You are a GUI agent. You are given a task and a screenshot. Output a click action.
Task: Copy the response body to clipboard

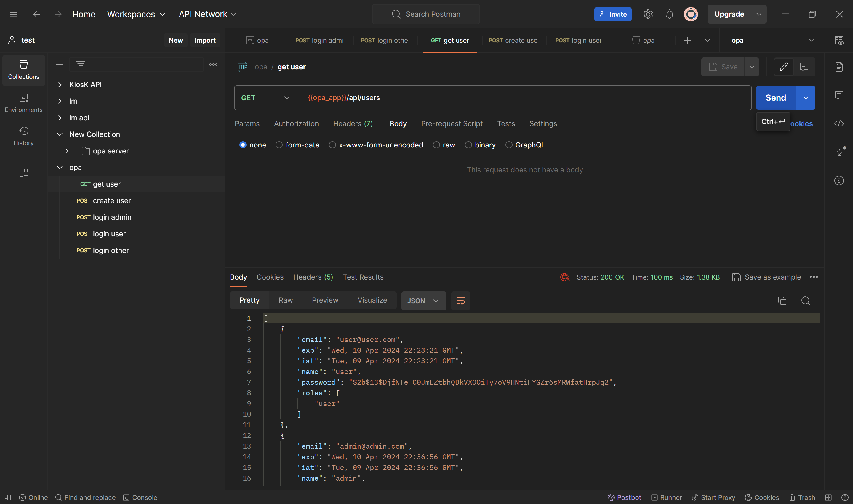pos(782,301)
